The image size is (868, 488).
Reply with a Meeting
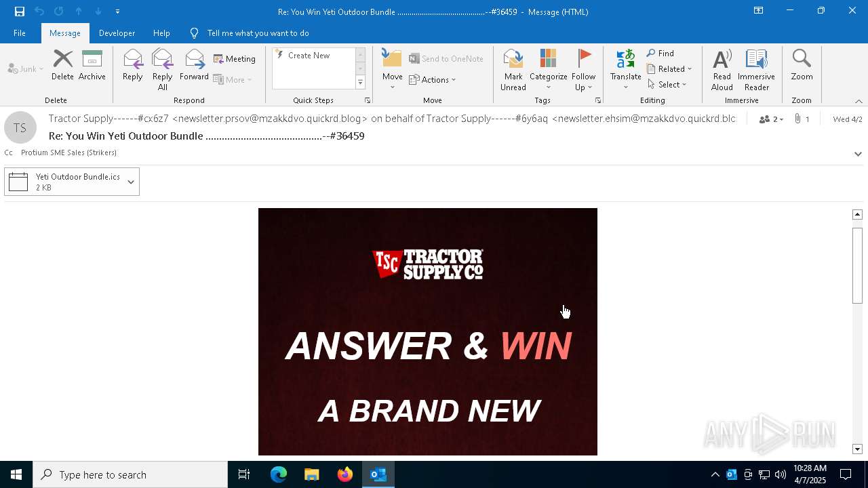pyautogui.click(x=235, y=59)
